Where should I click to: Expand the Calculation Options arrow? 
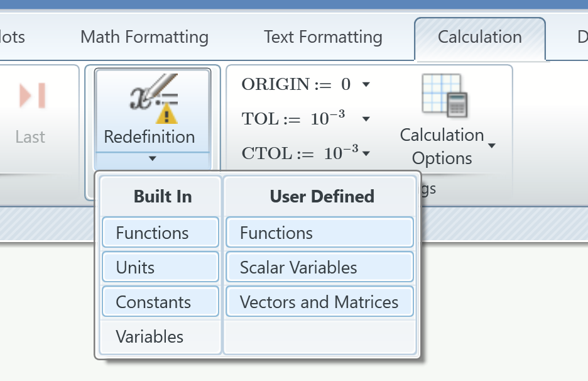pyautogui.click(x=492, y=146)
